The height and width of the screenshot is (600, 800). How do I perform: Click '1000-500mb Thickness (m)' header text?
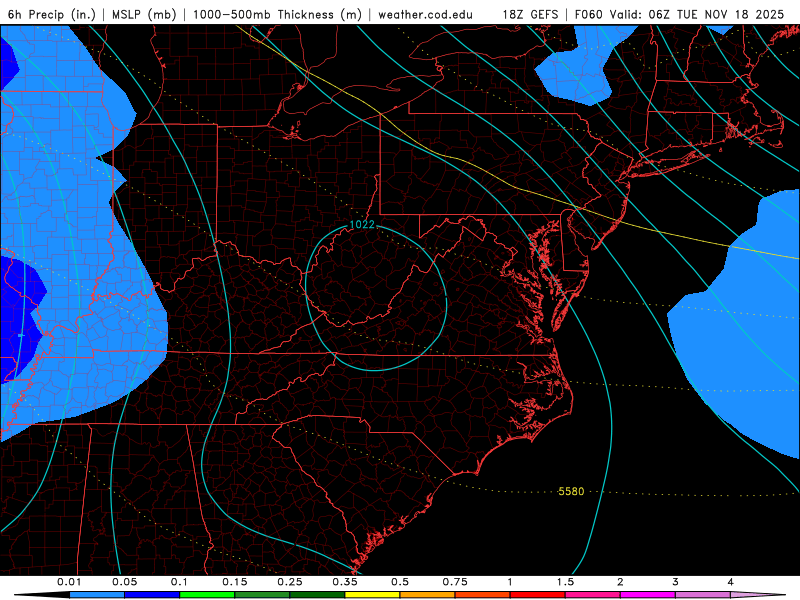(277, 14)
